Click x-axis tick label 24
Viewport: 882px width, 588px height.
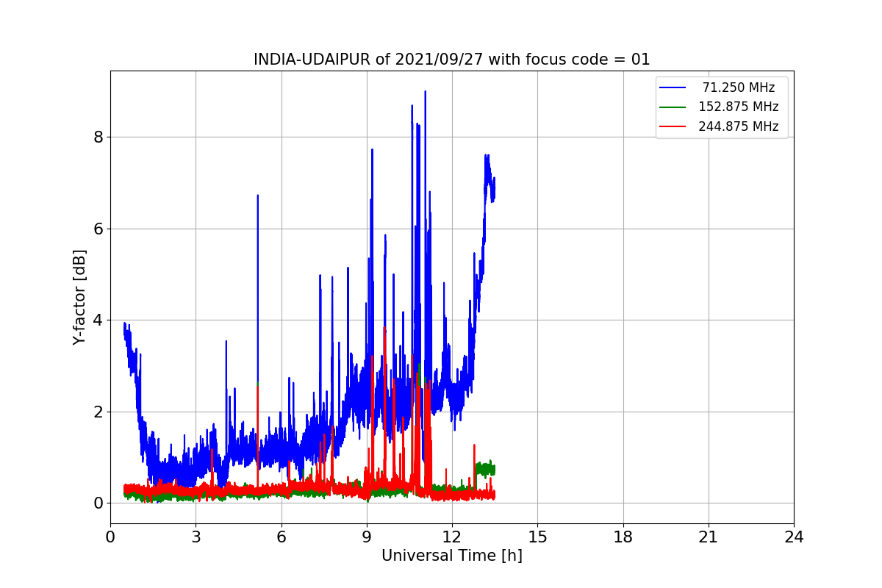coord(794,537)
